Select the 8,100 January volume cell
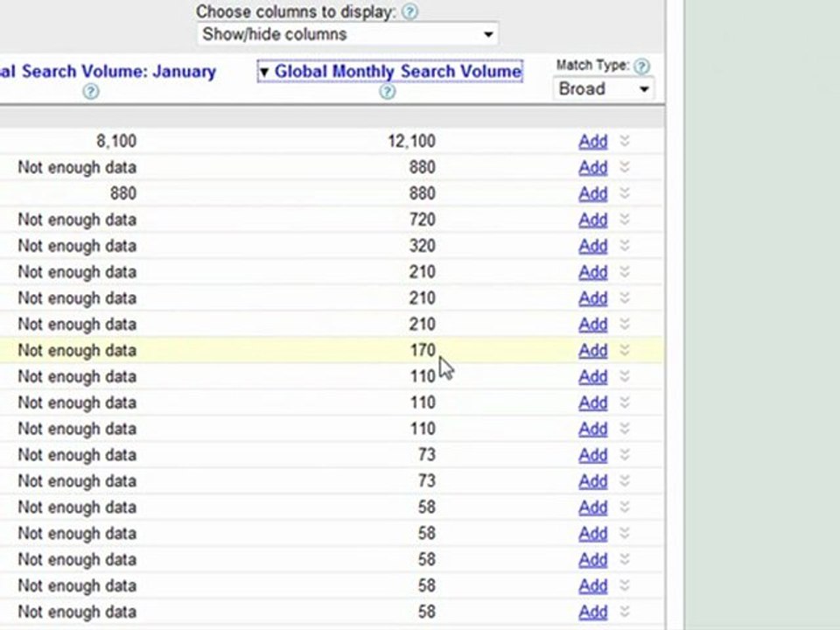 (x=116, y=142)
